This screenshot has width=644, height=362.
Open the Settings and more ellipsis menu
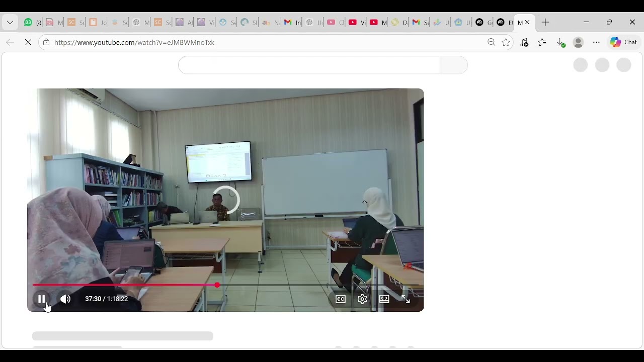pos(596,42)
